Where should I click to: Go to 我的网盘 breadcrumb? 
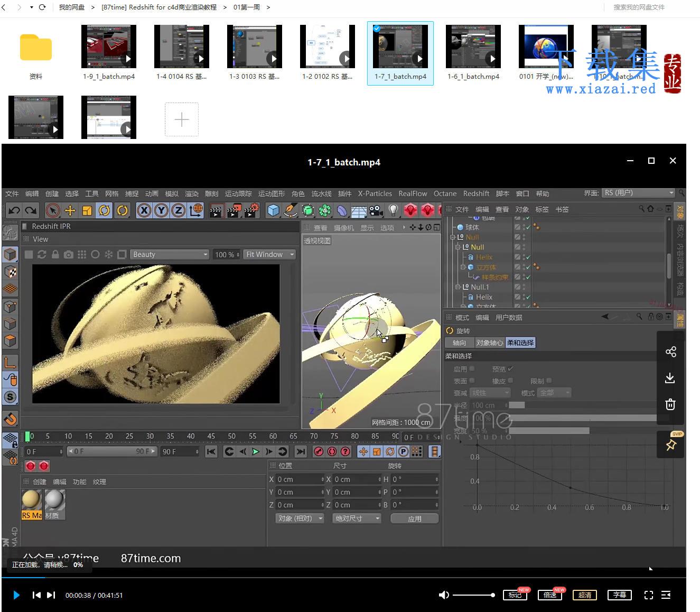point(72,7)
